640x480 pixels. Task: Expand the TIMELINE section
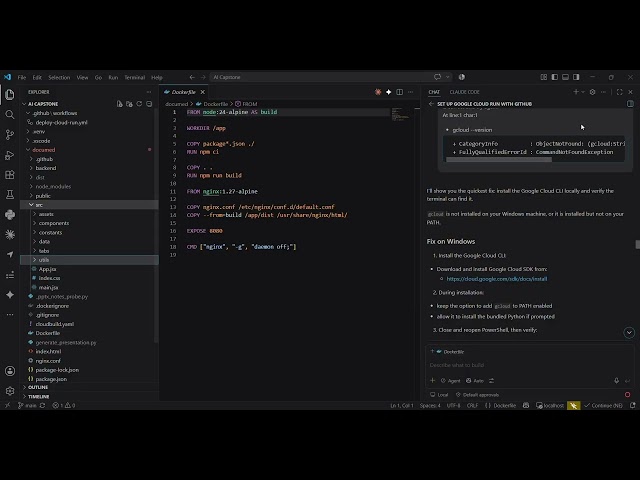tap(90, 396)
